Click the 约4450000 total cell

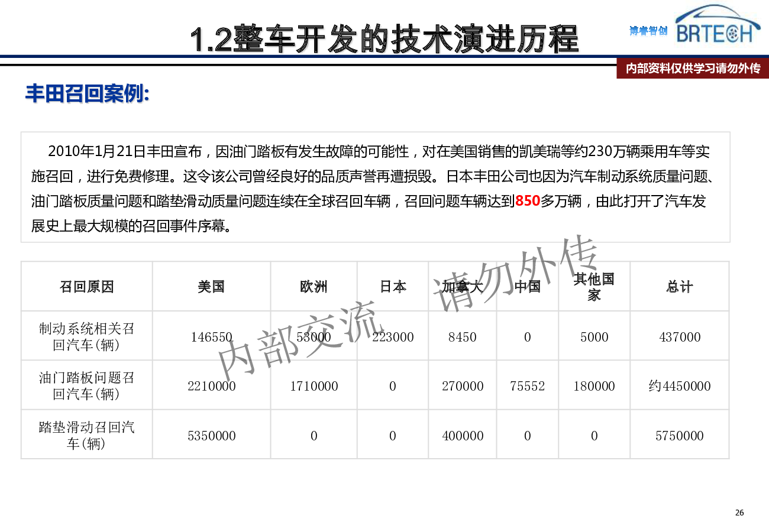pyautogui.click(x=680, y=386)
